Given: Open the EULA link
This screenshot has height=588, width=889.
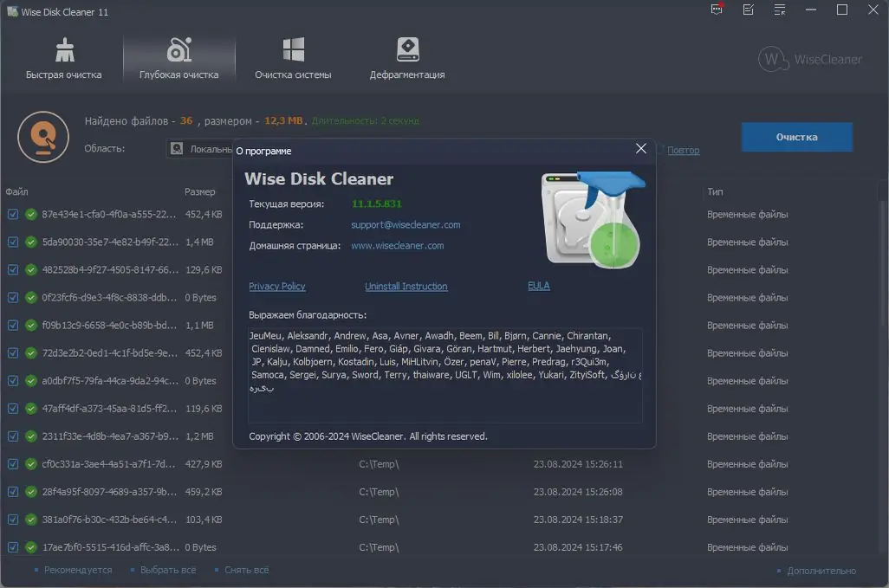Looking at the screenshot, I should tap(539, 286).
